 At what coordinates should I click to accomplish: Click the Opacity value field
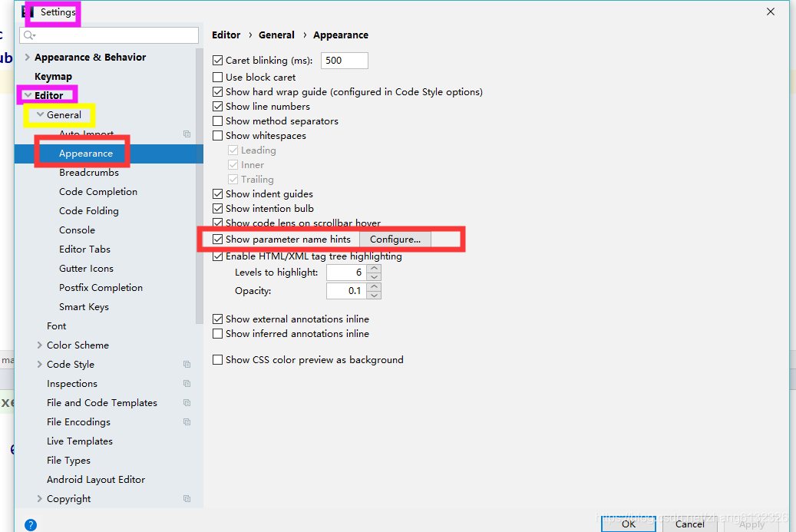pos(347,291)
